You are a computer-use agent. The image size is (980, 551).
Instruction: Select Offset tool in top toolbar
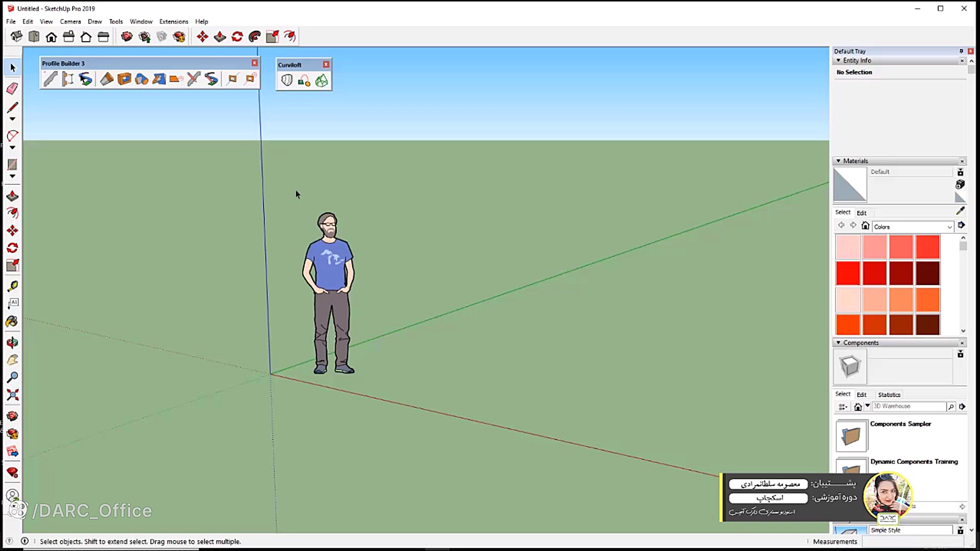pos(289,37)
